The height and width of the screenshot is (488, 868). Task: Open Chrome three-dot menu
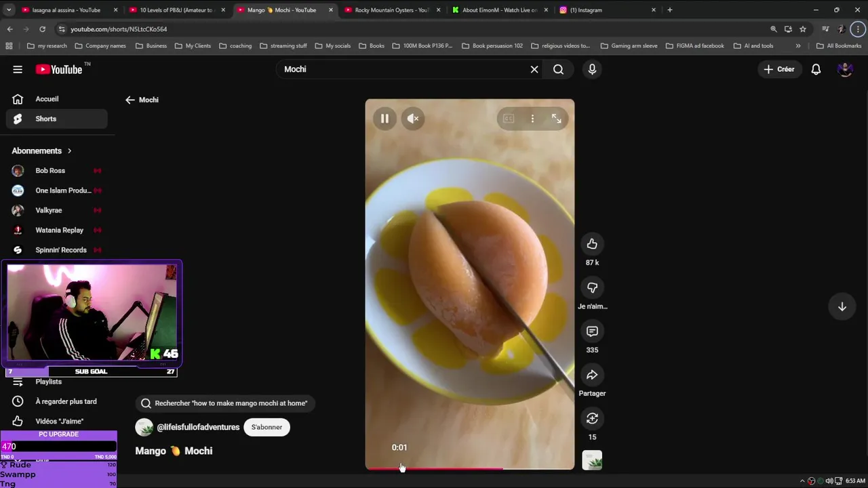pos(858,29)
